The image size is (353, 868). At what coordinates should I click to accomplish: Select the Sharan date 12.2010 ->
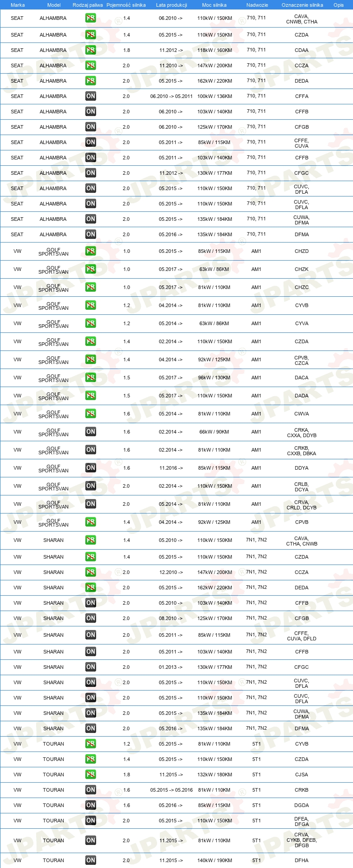[171, 572]
